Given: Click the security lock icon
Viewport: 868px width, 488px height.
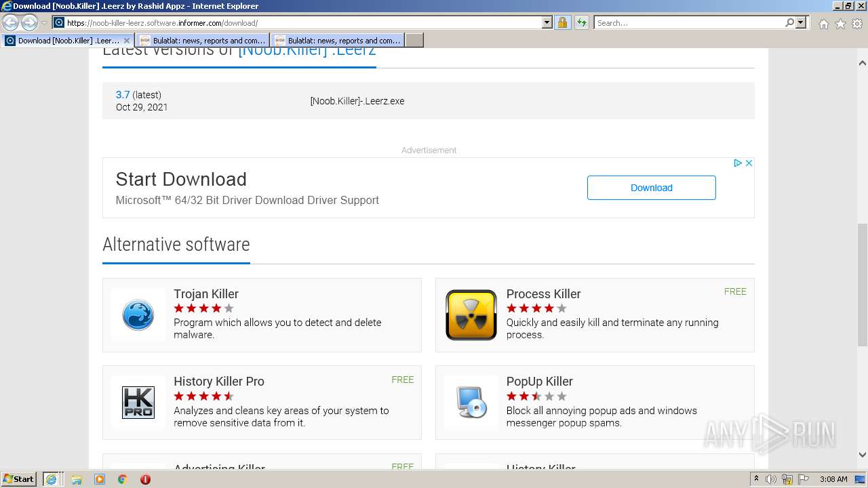Looking at the screenshot, I should 562,22.
